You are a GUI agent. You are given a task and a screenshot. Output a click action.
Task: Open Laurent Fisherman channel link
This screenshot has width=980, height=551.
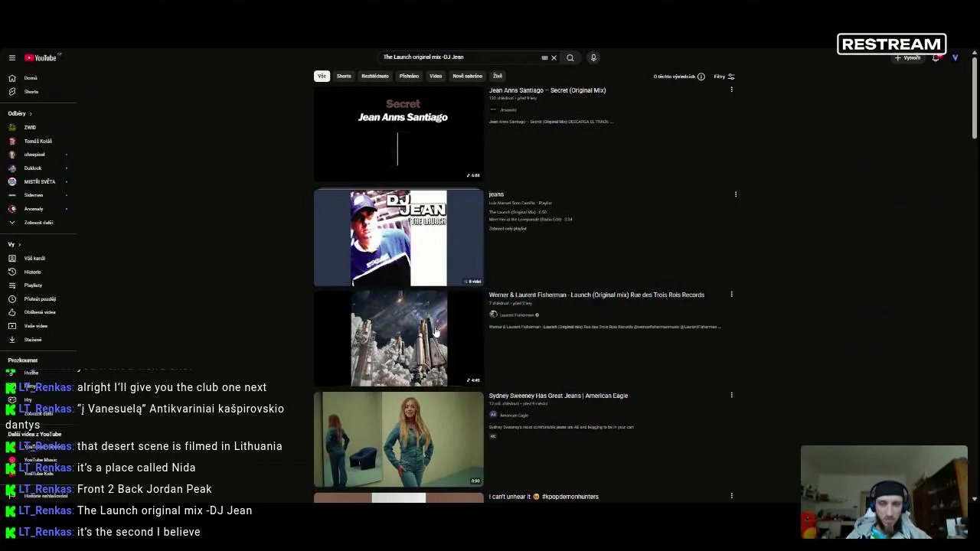coord(518,315)
